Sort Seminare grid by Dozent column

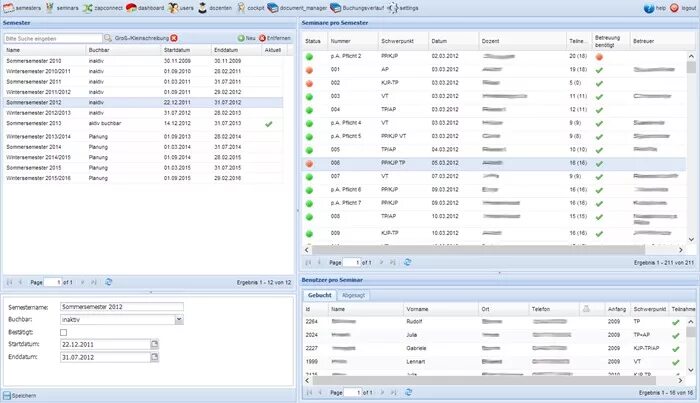[522, 41]
